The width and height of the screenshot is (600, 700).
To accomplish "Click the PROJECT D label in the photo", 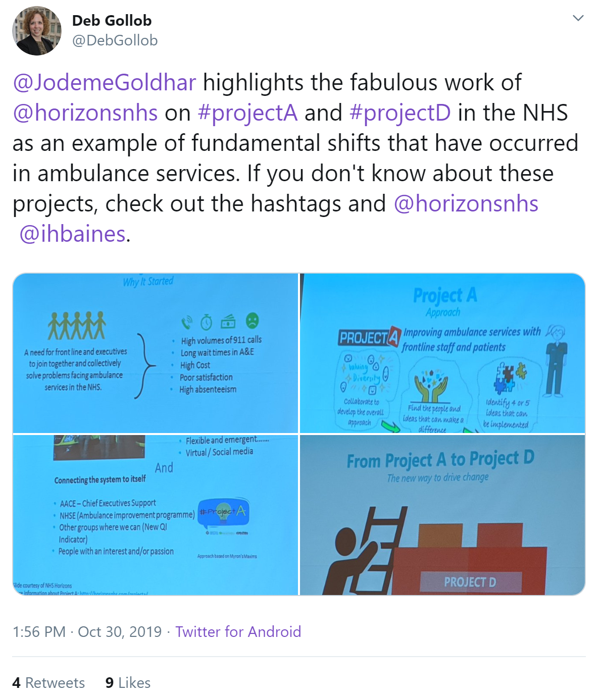I will click(470, 582).
